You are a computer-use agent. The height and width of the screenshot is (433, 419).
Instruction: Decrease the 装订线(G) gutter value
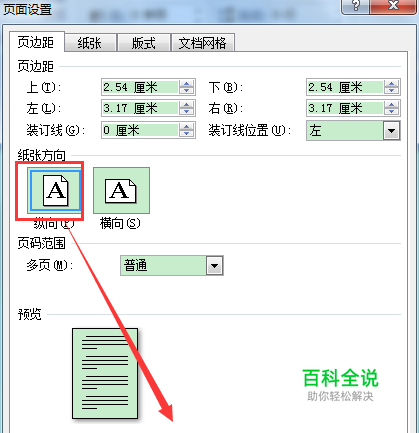point(187,134)
